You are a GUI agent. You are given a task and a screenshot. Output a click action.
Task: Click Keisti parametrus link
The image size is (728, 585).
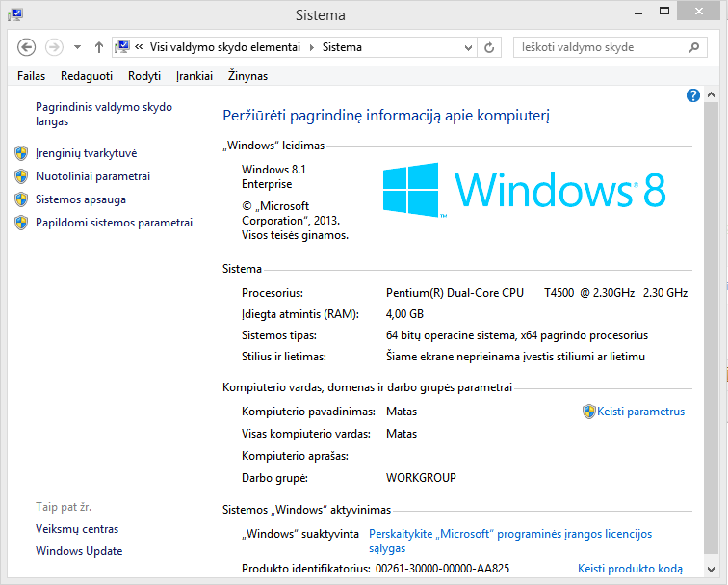(x=640, y=412)
